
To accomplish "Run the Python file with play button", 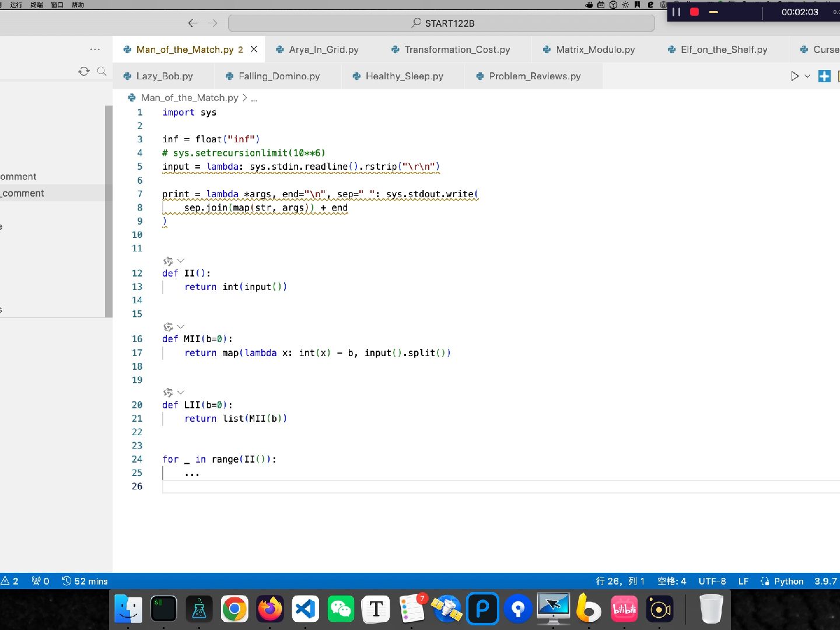I will tap(794, 76).
